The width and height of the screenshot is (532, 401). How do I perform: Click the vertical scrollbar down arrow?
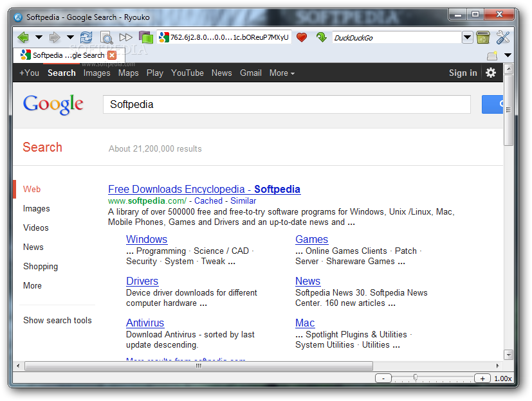(x=508, y=355)
